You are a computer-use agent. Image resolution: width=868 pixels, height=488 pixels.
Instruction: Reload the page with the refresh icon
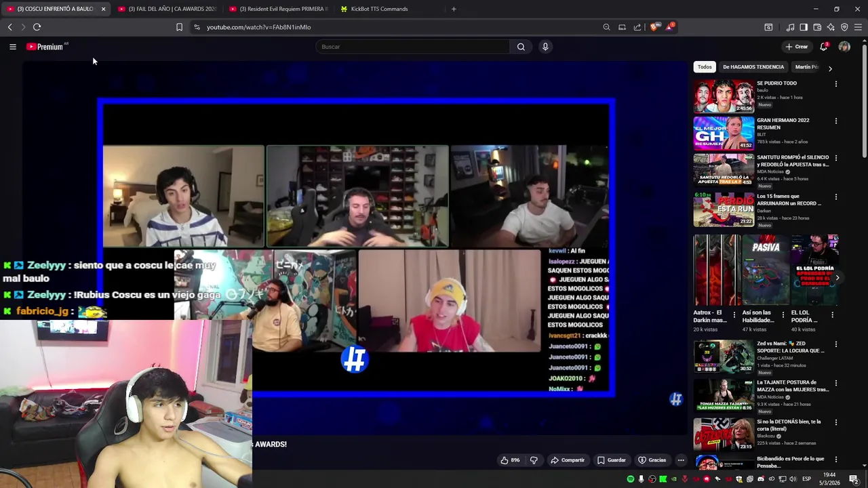[37, 27]
